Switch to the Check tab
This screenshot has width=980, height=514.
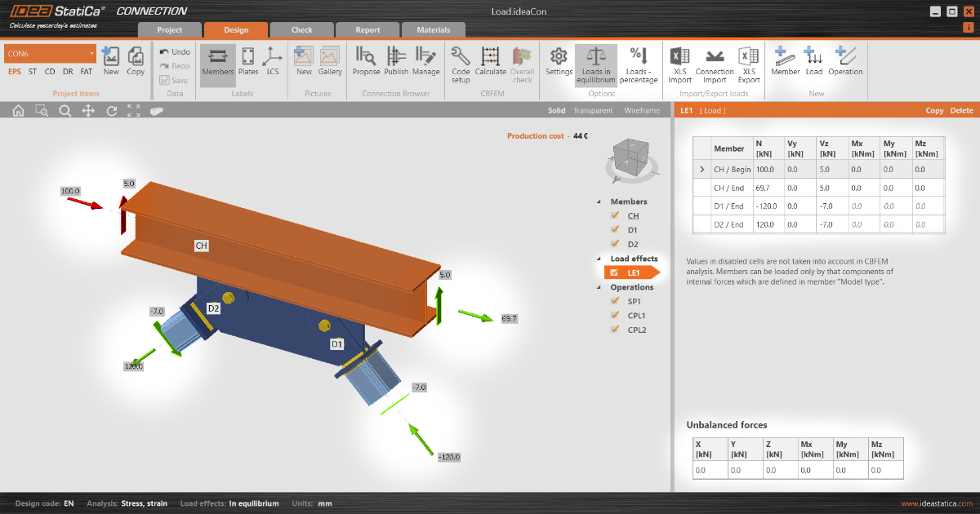[301, 29]
